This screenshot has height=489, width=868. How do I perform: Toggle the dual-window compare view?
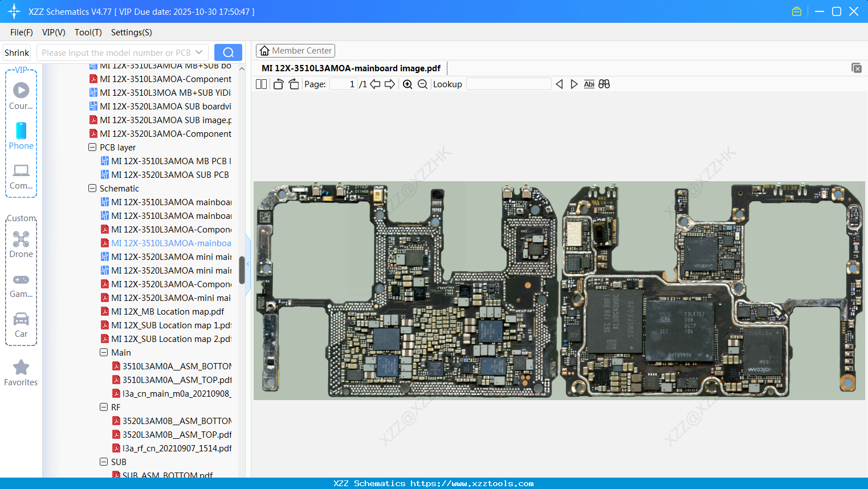coord(604,84)
